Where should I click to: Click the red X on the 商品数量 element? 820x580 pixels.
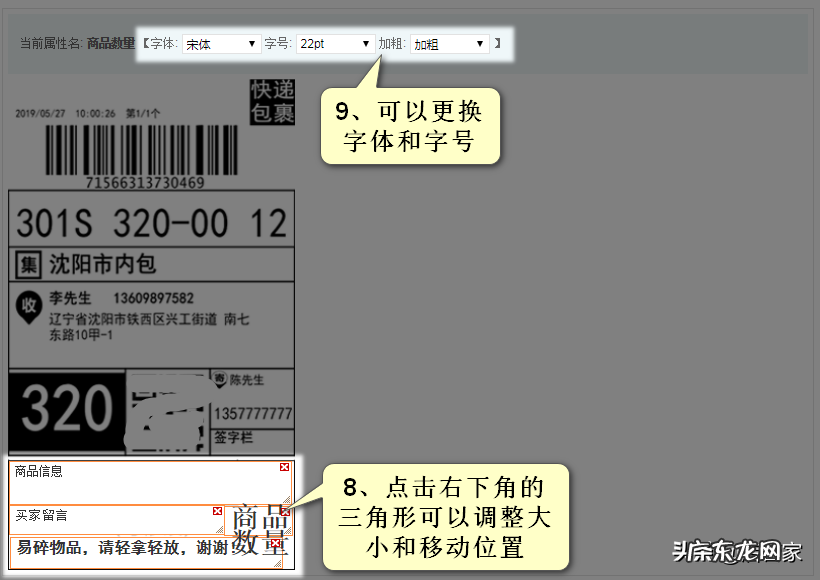pyautogui.click(x=286, y=512)
